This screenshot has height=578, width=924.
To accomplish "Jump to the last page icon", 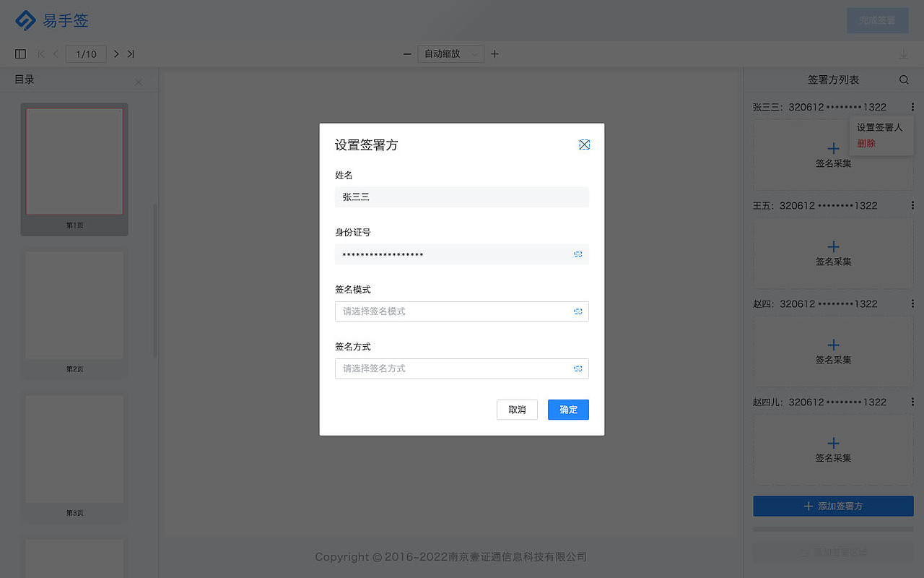I will (x=131, y=53).
